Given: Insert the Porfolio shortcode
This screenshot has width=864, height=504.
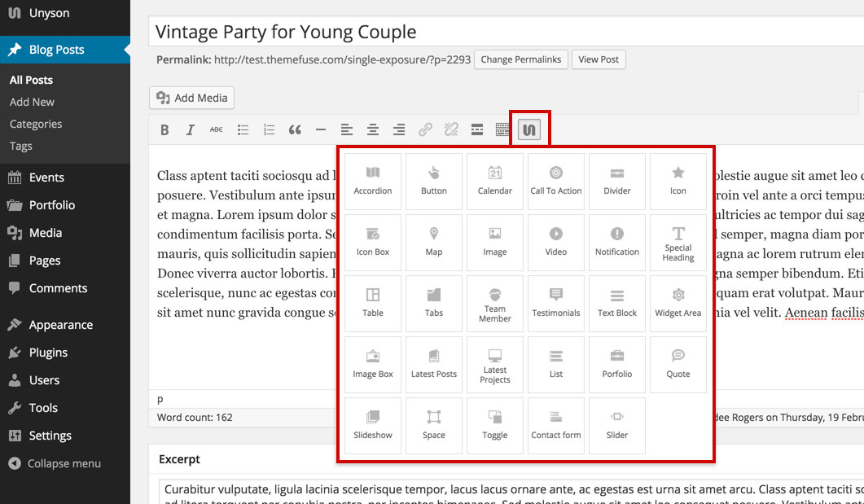Looking at the screenshot, I should tap(617, 365).
